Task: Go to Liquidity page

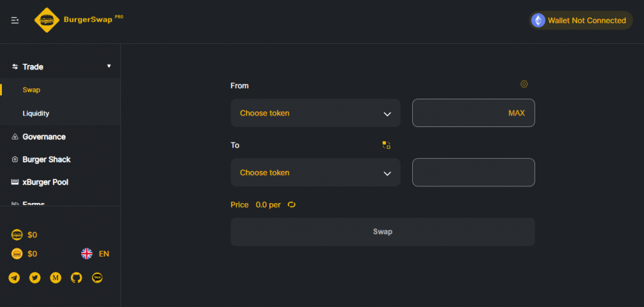Action: 36,113
